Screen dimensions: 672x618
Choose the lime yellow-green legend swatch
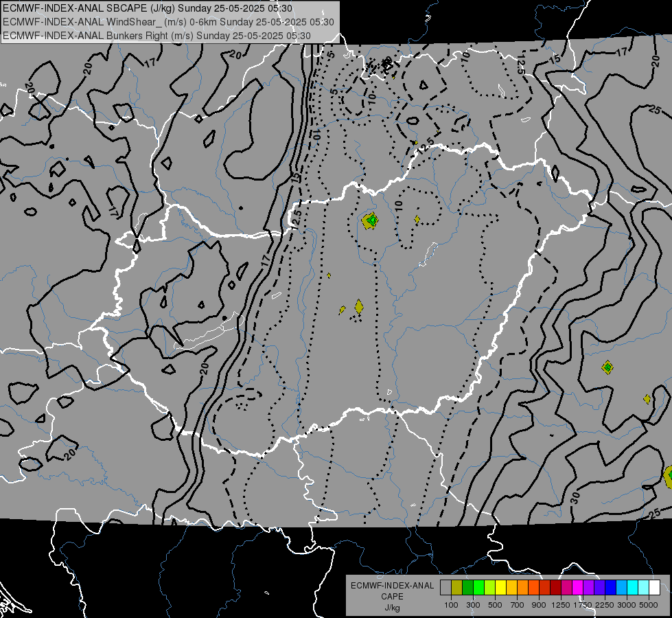[x=489, y=587]
